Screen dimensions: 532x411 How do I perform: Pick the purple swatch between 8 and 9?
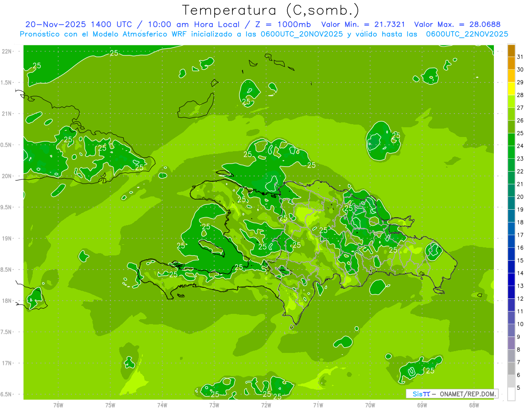pyautogui.click(x=511, y=343)
